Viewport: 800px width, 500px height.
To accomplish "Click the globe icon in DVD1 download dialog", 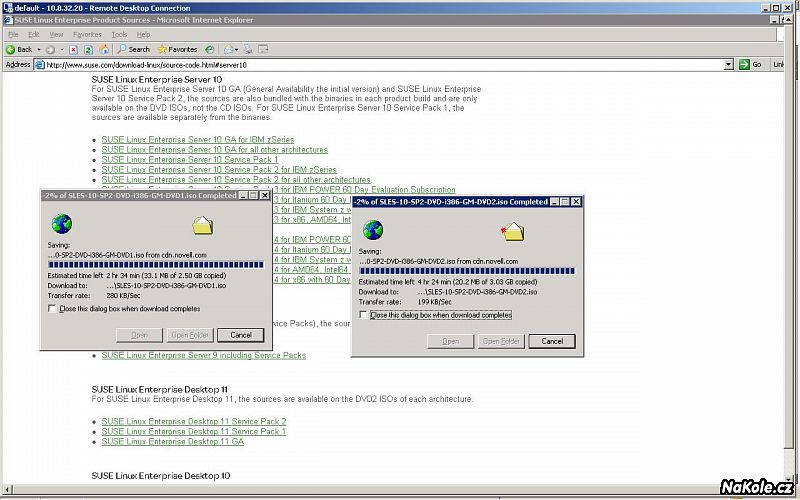I will pyautogui.click(x=62, y=224).
